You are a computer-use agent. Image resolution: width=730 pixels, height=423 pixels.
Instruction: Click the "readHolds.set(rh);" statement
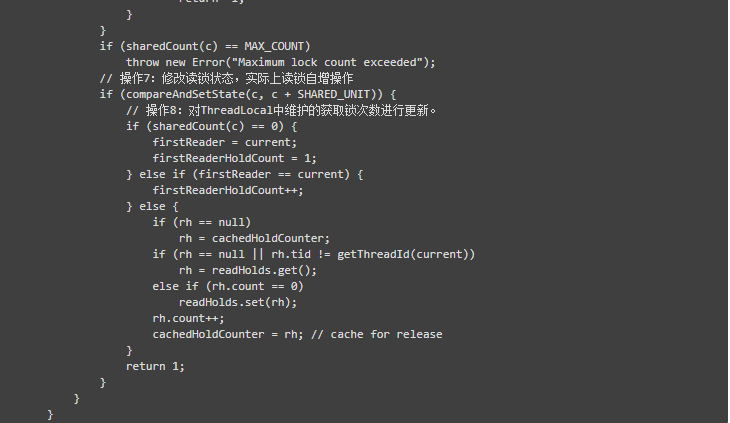(238, 302)
